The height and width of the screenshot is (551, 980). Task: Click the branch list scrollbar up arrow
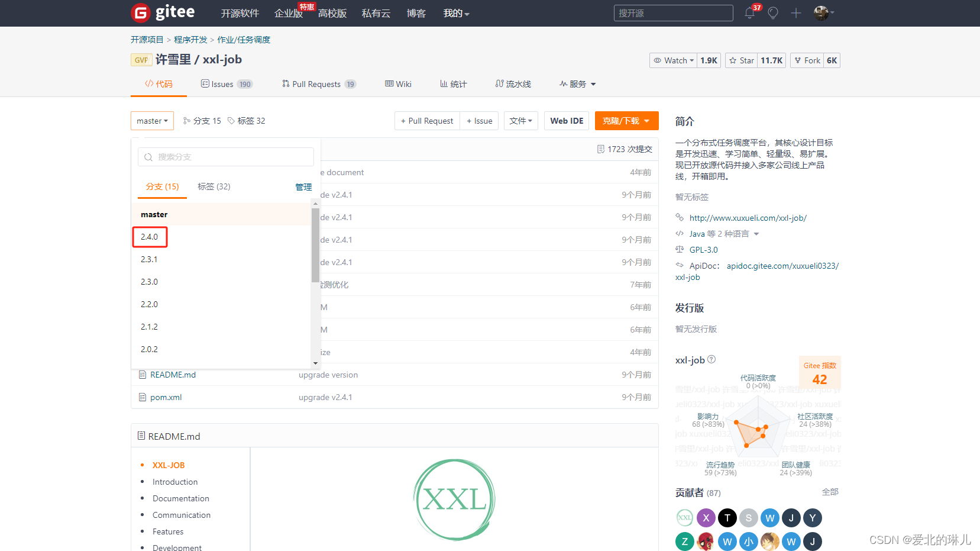[x=315, y=204]
